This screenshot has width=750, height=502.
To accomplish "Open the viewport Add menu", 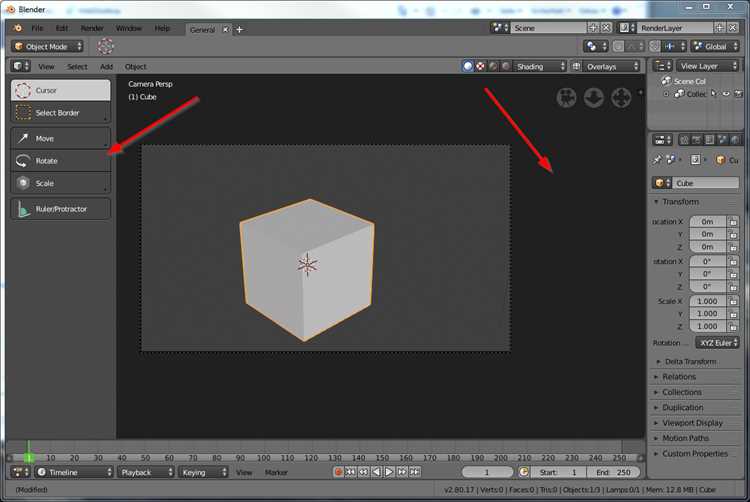I will click(107, 66).
